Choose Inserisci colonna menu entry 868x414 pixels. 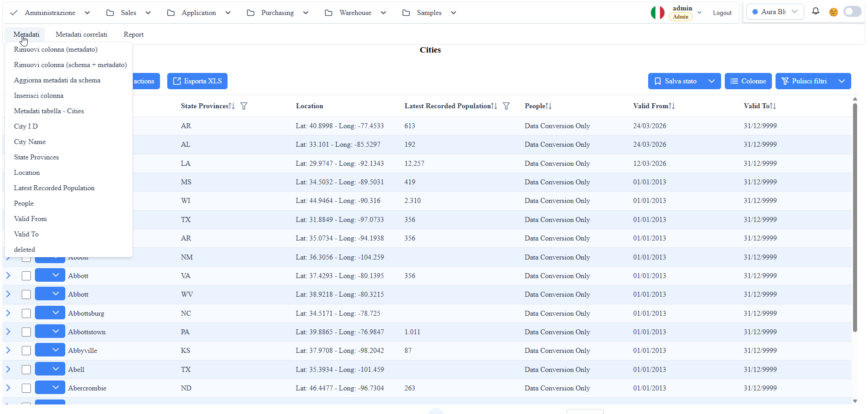click(x=68, y=96)
